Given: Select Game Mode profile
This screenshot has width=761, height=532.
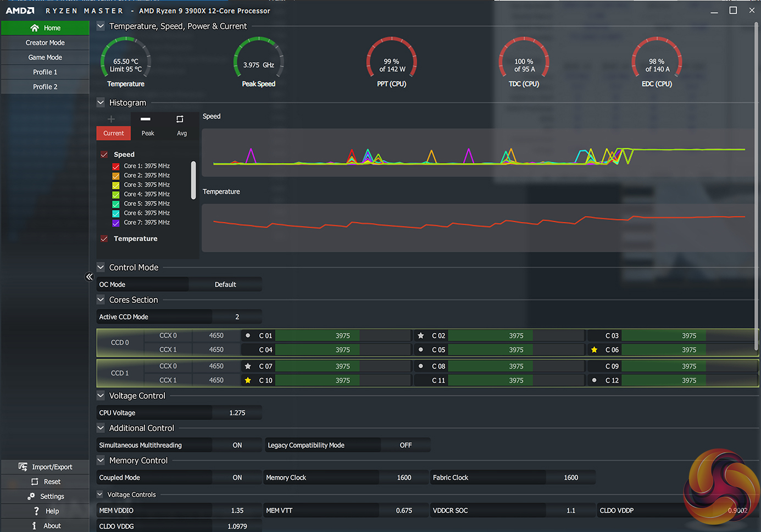Looking at the screenshot, I should pos(45,58).
